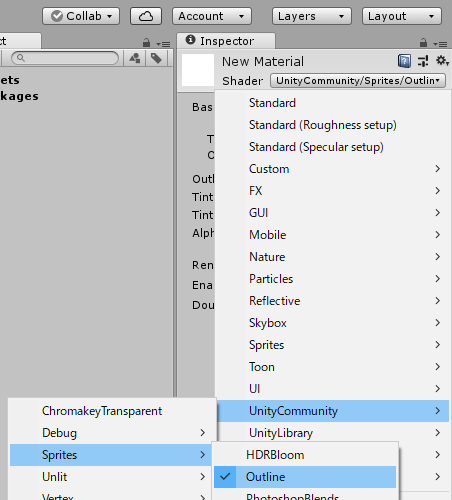Open the Layers dropdown
Image resolution: width=452 pixels, height=500 pixels.
(312, 16)
